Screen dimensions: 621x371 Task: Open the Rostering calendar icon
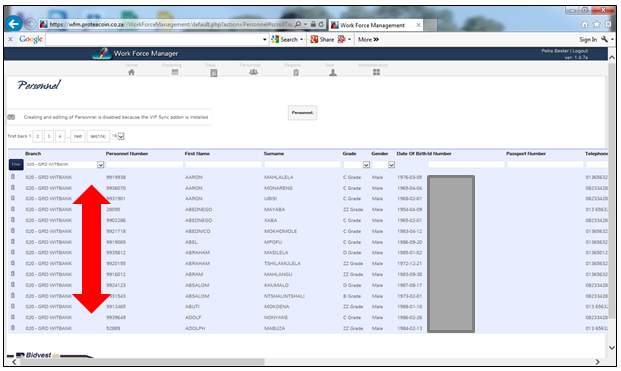(175, 72)
